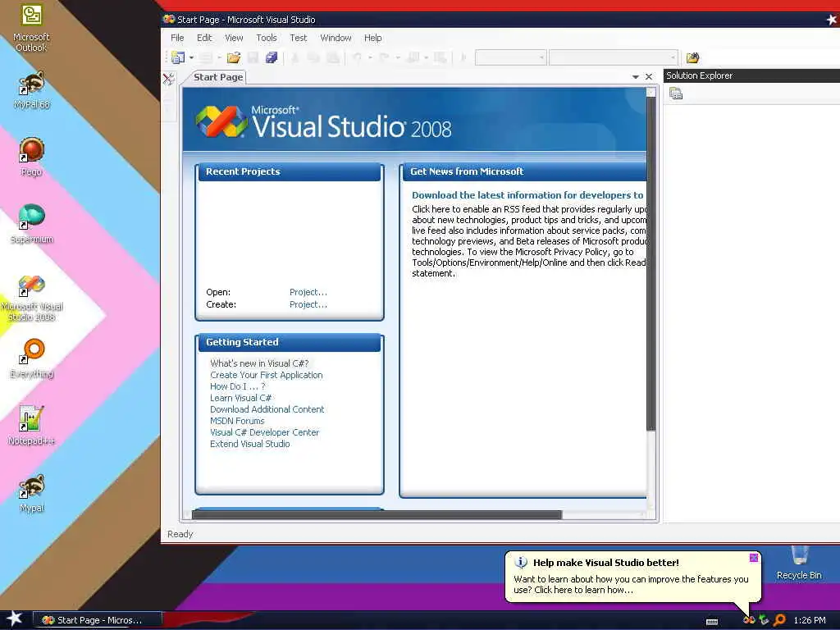Click the Start Page taskbar button

(x=98, y=620)
